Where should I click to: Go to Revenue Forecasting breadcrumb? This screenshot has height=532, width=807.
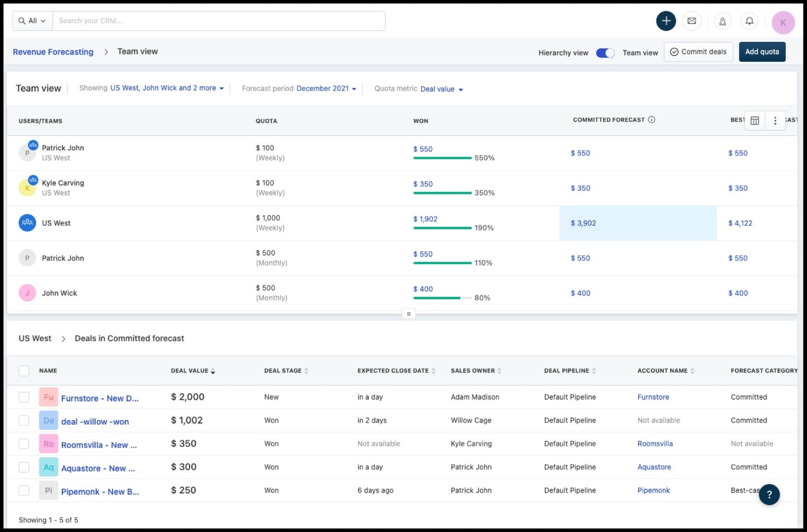pyautogui.click(x=53, y=52)
